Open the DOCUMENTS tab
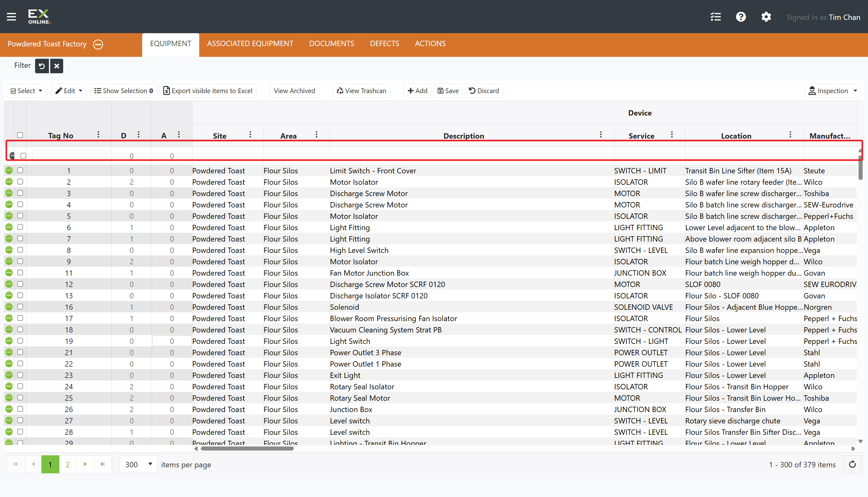868x497 pixels. tap(332, 44)
